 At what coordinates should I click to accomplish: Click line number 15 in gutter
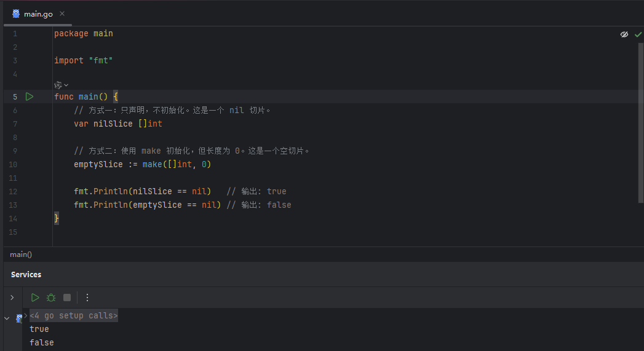(x=13, y=232)
